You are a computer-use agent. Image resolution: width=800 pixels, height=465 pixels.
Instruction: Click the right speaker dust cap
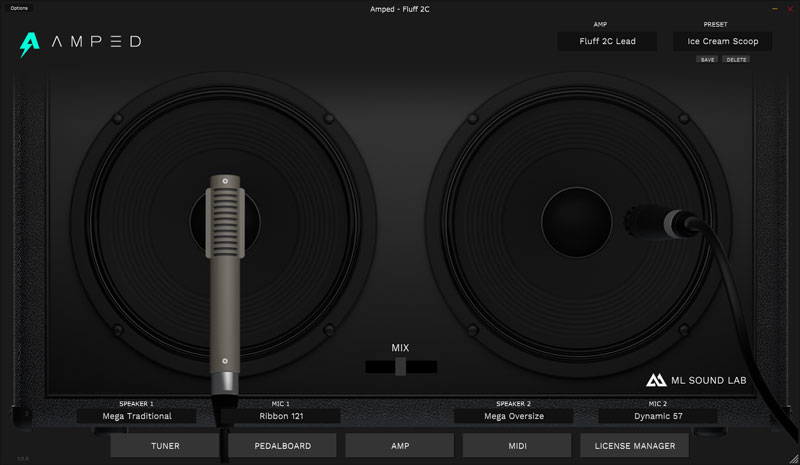point(577,222)
